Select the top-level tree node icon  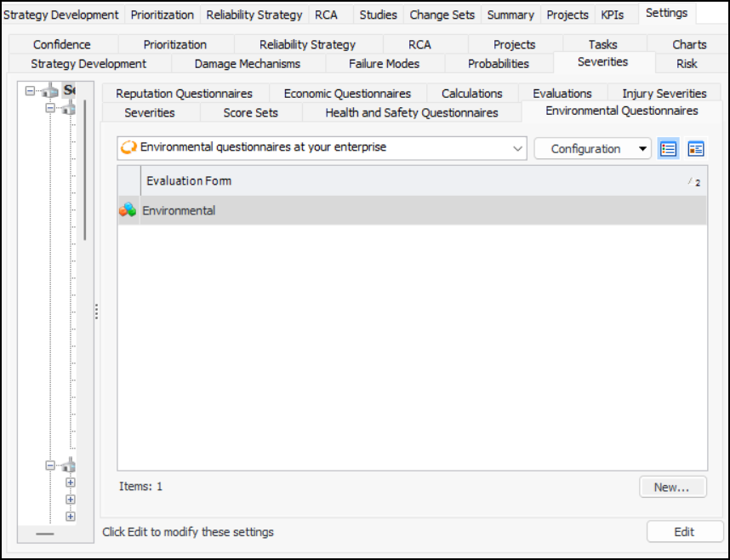coord(50,90)
